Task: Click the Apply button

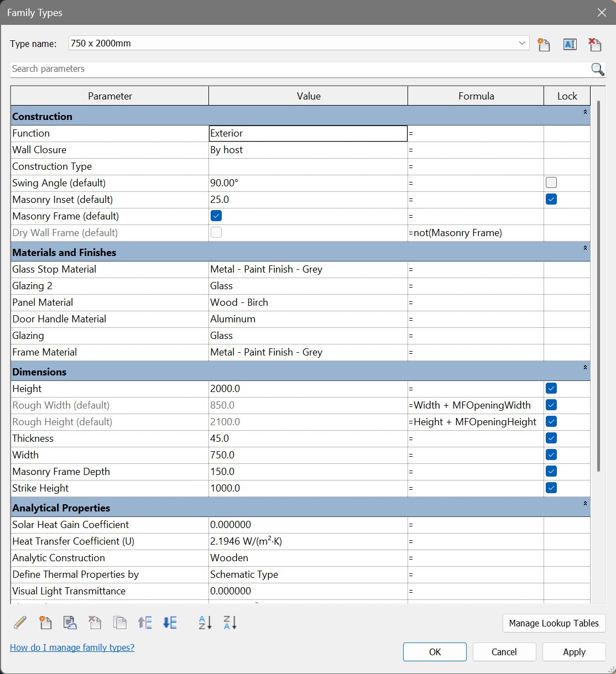Action: (x=574, y=652)
